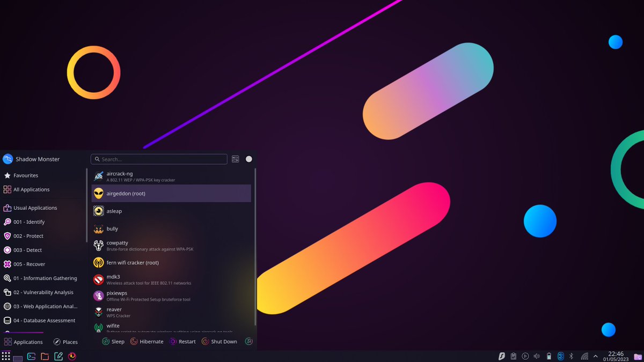This screenshot has width=644, height=362.
Task: Put the computer to Sleep
Action: click(113, 342)
